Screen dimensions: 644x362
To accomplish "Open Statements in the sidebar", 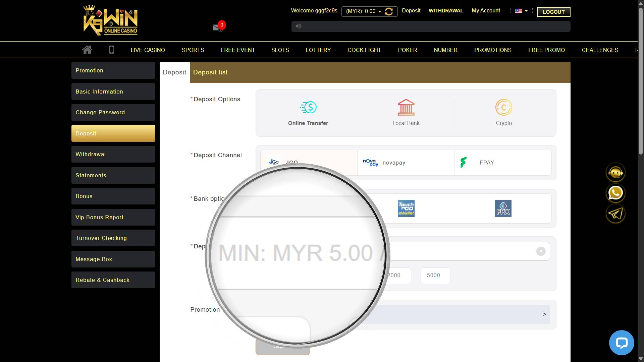I will tap(113, 175).
